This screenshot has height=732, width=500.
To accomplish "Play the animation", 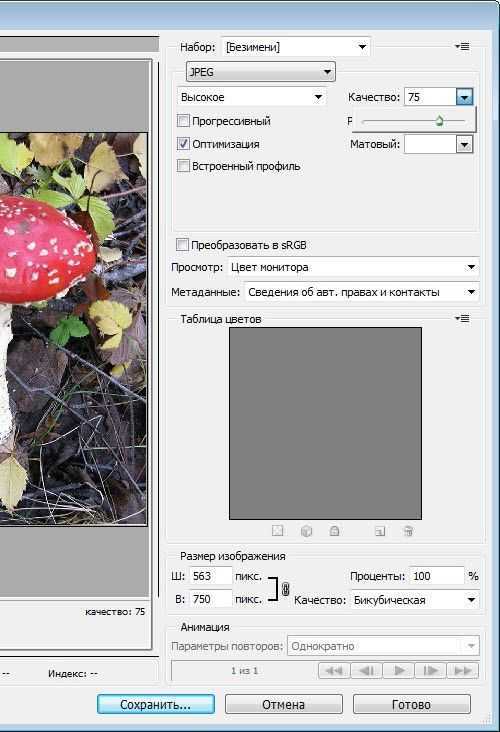I will pos(399,671).
